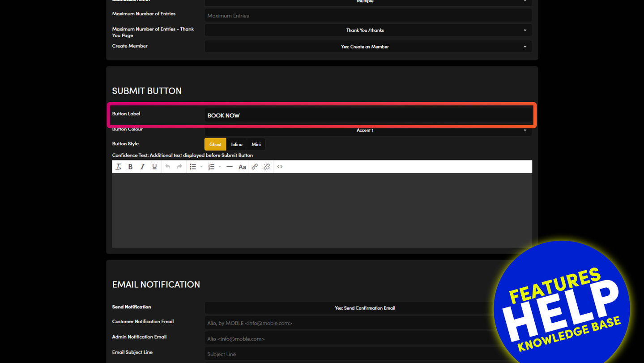Toggle bold in the confidence text editor

[130, 167]
